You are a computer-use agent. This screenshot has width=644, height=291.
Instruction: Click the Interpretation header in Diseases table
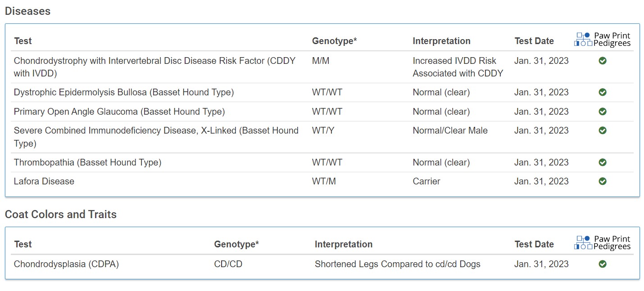coord(441,41)
